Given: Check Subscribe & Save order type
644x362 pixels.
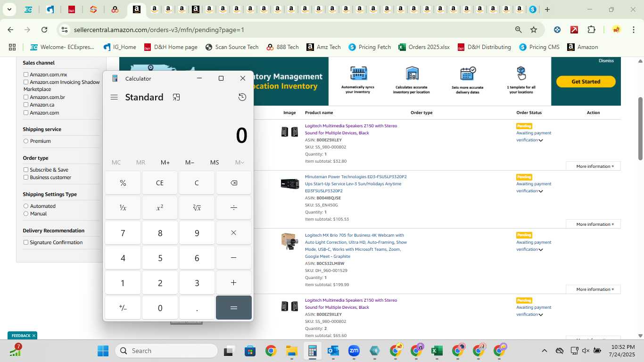Looking at the screenshot, I should click(26, 170).
